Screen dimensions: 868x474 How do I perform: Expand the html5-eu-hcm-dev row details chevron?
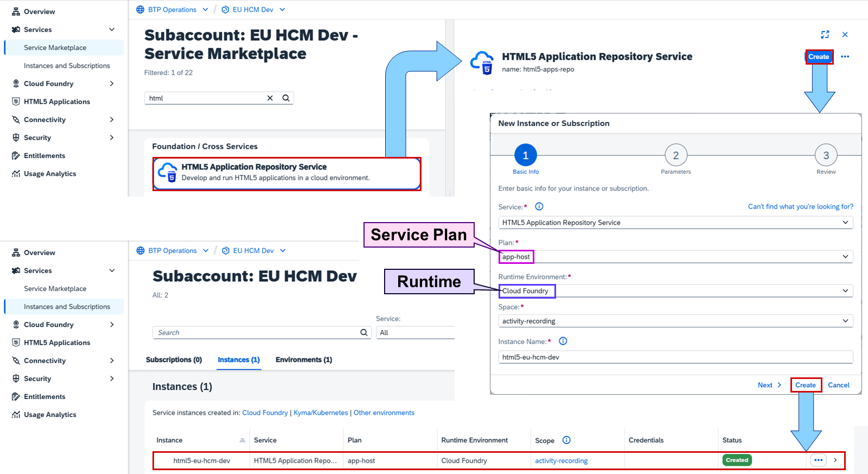(835, 460)
